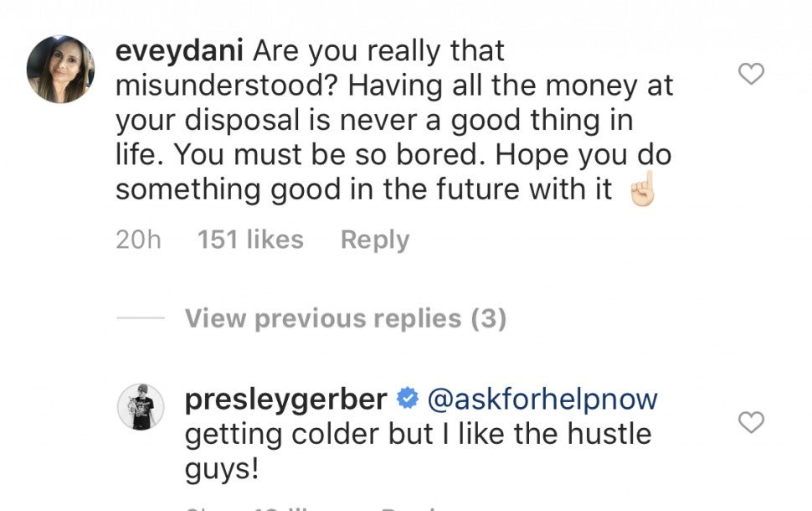Screen dimensions: 812x511
Task: Follow the @askforhelpnow mention
Action: (x=542, y=400)
